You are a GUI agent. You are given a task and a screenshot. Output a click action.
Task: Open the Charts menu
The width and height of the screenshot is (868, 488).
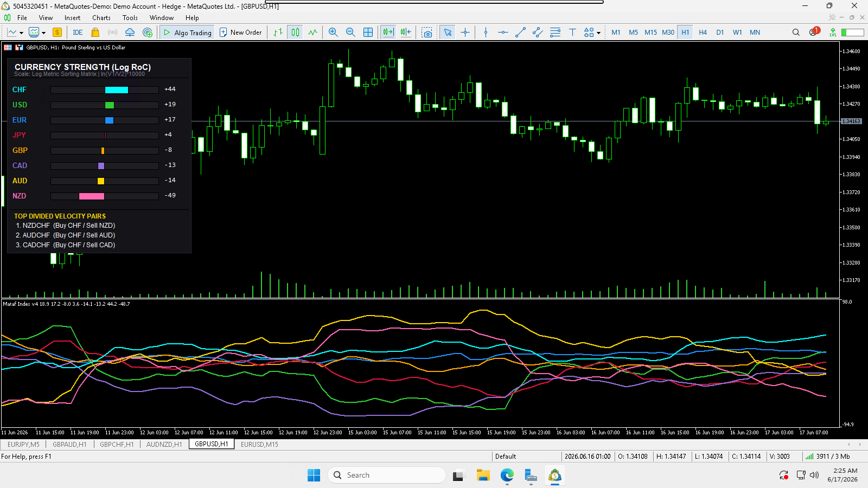tap(101, 18)
